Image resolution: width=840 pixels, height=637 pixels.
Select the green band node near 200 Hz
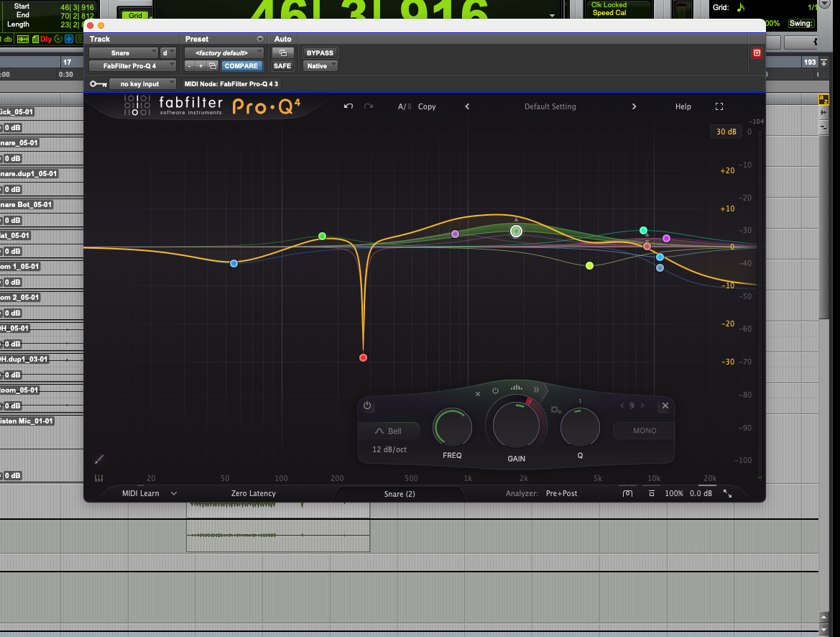coord(322,236)
